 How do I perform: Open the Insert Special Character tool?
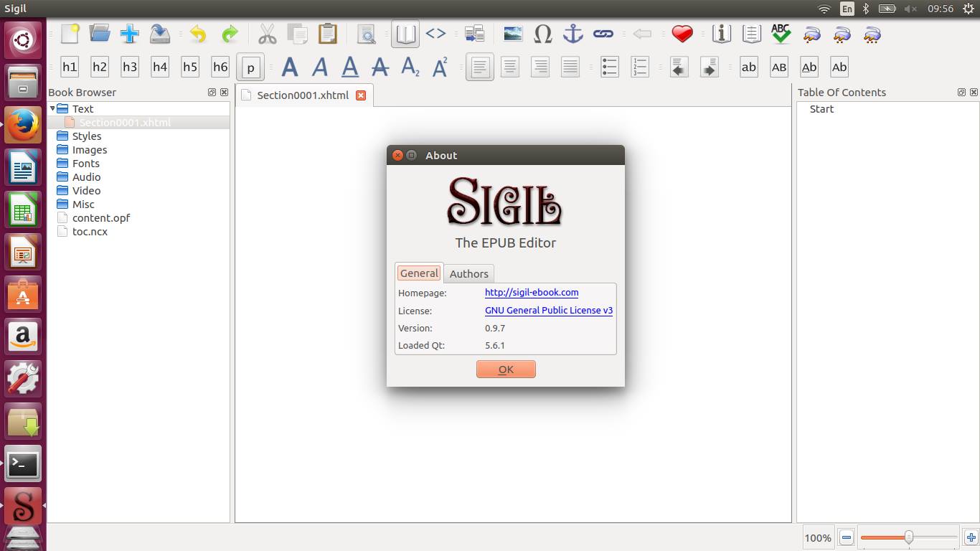pos(543,33)
